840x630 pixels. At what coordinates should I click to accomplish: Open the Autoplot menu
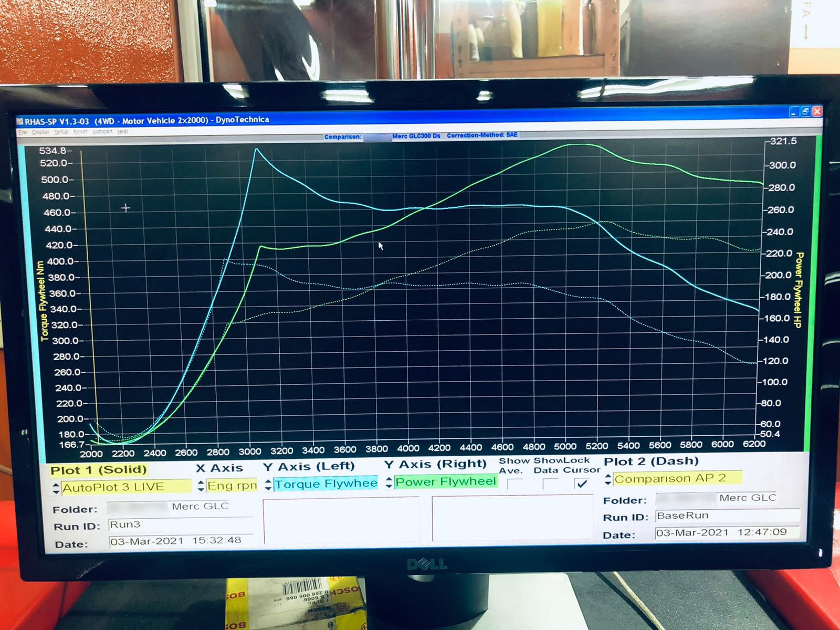pos(102,131)
